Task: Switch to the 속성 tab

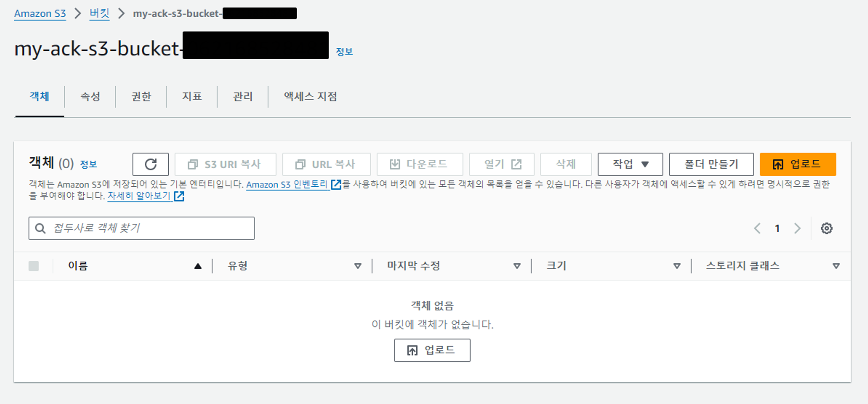Action: point(90,96)
